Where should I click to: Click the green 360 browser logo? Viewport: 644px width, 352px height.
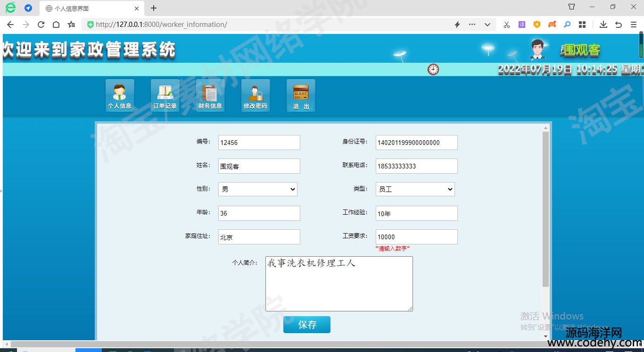10,8
